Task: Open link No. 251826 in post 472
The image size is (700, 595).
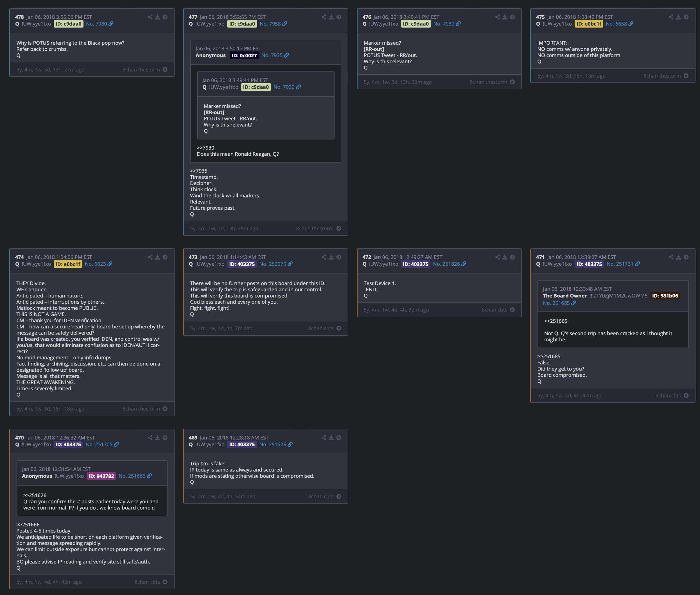Action: pyautogui.click(x=450, y=264)
